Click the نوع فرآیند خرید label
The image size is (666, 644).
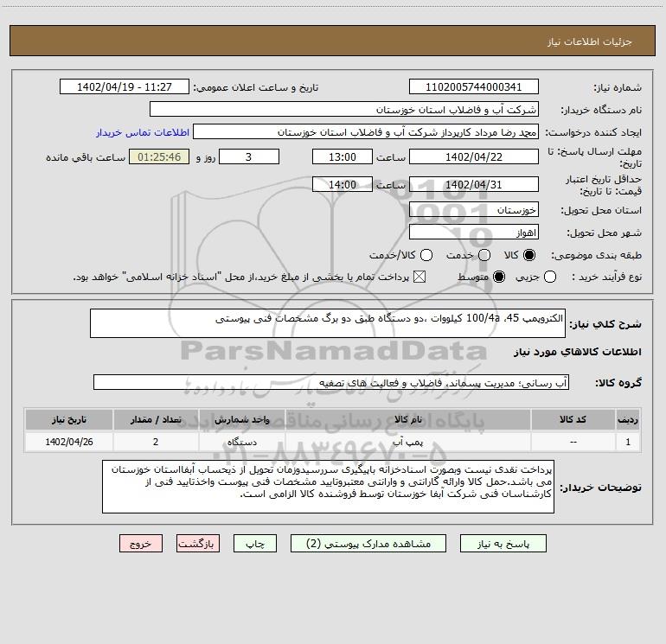pyautogui.click(x=606, y=277)
